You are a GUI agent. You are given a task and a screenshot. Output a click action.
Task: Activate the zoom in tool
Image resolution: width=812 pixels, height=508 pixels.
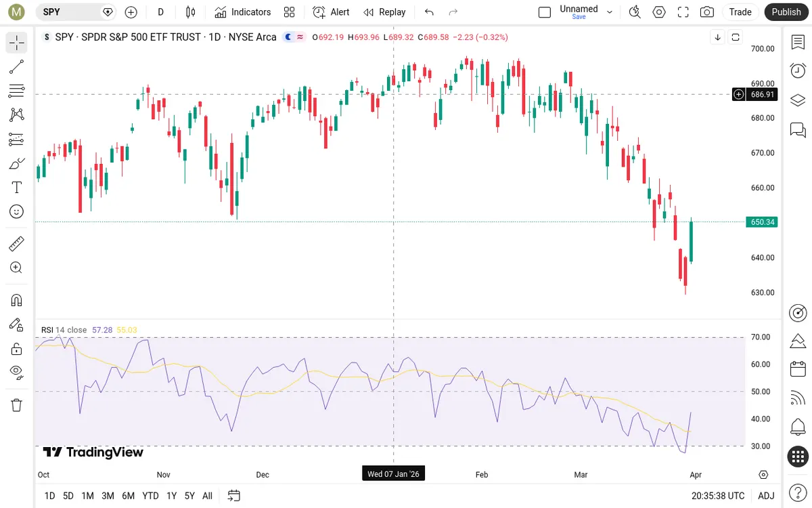[x=17, y=268]
